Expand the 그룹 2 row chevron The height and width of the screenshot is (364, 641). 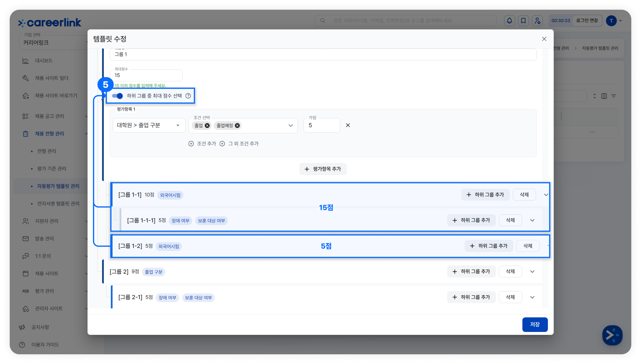coord(532,272)
